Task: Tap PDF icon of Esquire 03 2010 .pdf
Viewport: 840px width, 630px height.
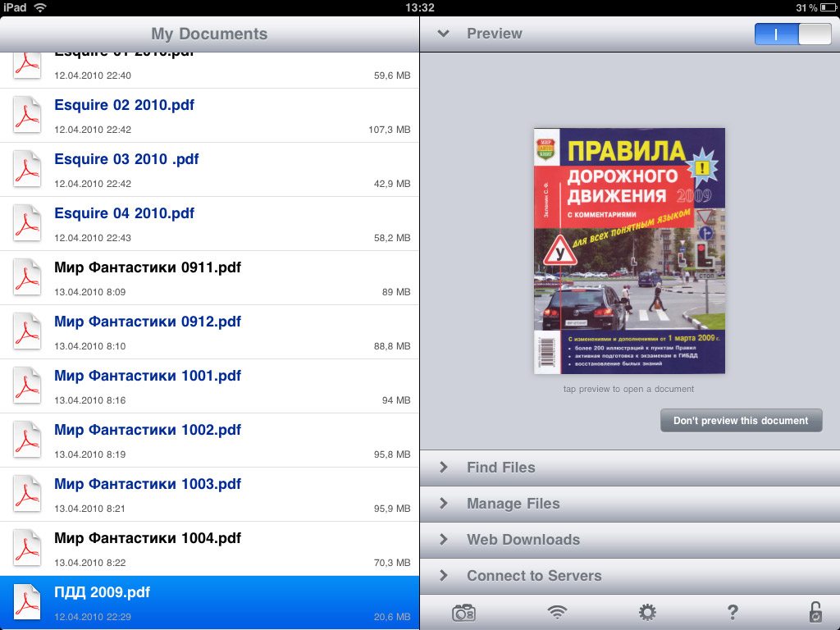Action: coord(27,169)
